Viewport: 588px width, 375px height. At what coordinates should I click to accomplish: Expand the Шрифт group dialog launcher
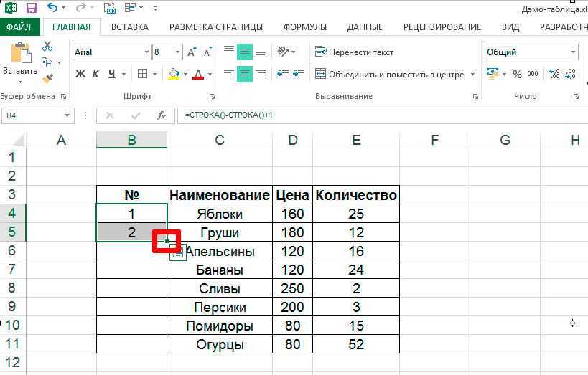pyautogui.click(x=212, y=97)
